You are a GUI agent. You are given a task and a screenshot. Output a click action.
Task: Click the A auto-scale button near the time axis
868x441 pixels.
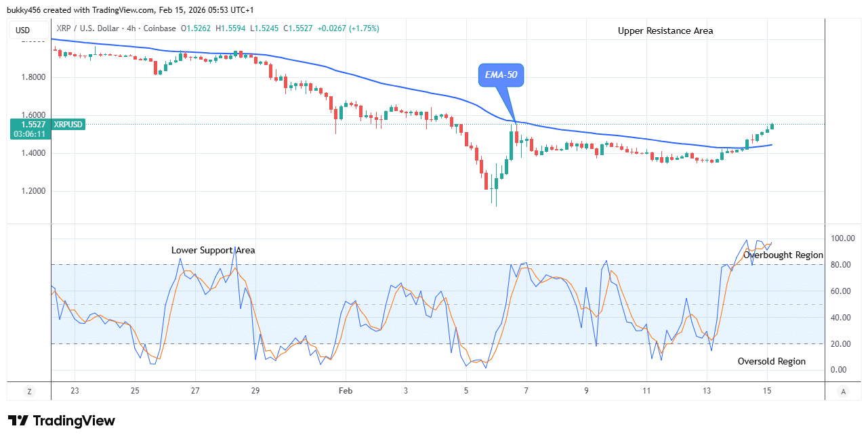[842, 391]
